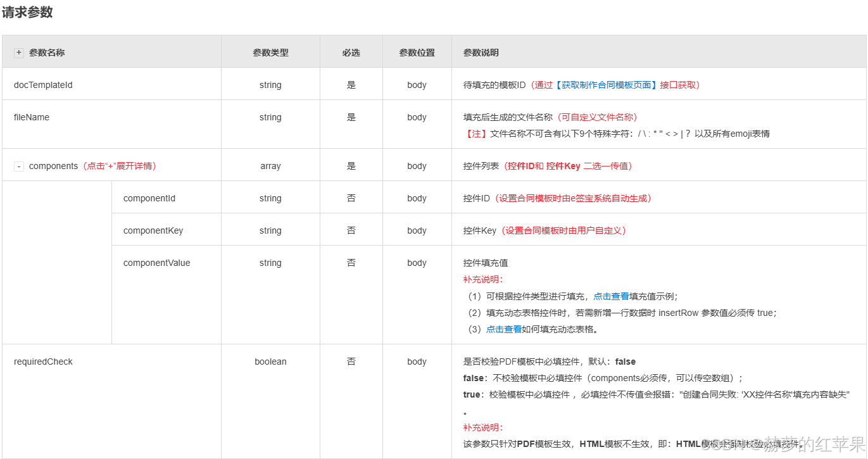Click 否 in the componentValue row
The height and width of the screenshot is (459, 868).
point(351,263)
